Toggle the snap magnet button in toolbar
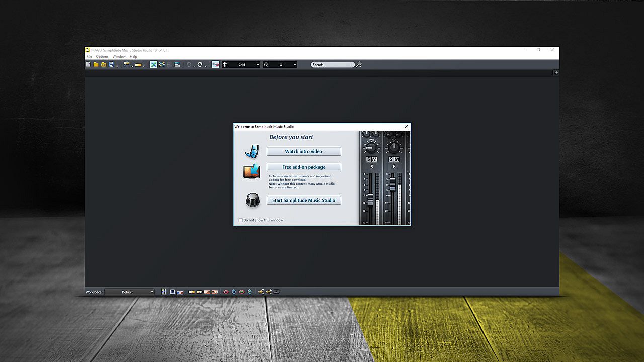 tap(215, 65)
